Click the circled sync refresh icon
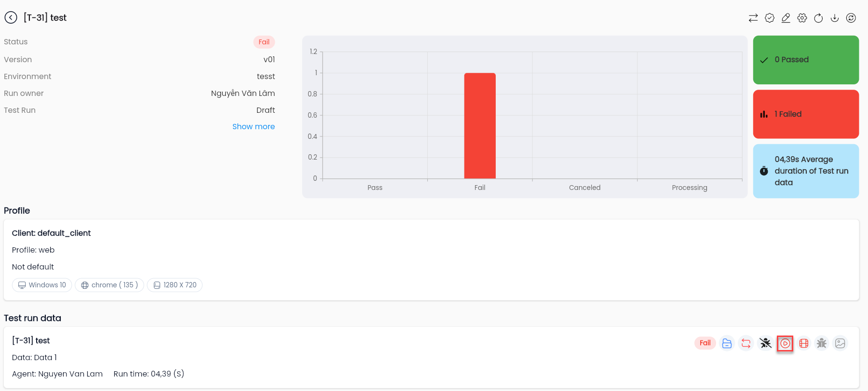Image resolution: width=868 pixels, height=391 pixels. click(851, 18)
